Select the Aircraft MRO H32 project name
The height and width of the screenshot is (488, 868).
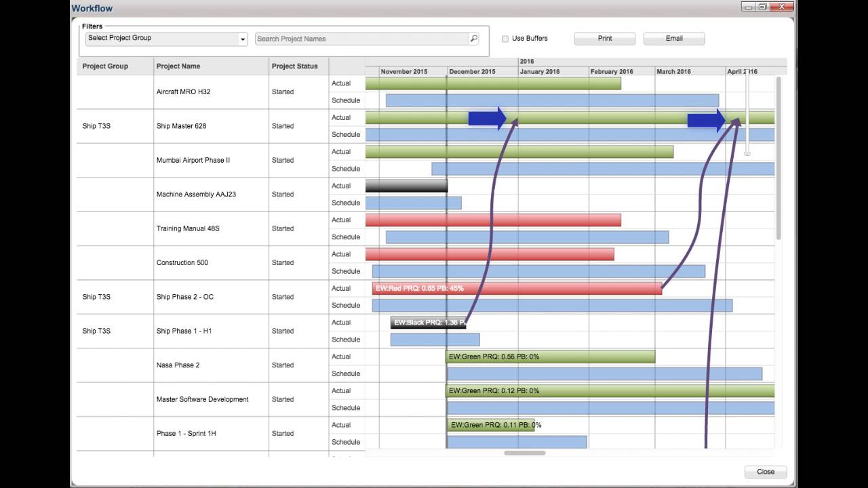(x=183, y=92)
